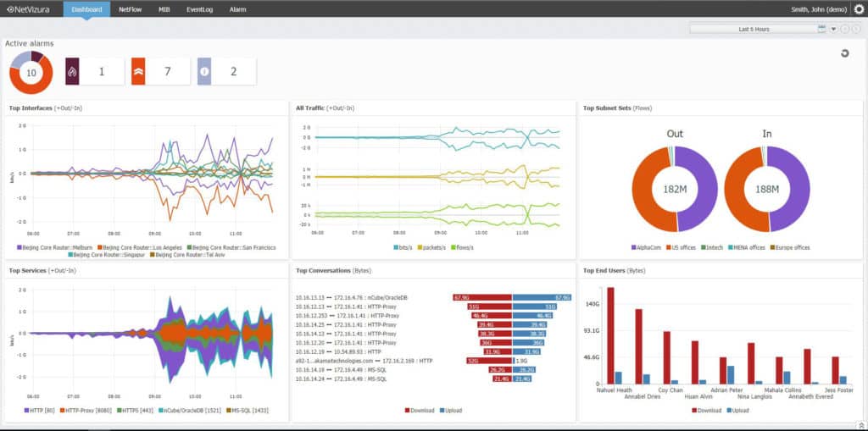Go to the previous time window
Image resolution: width=868 pixels, height=431 pixels.
[845, 29]
